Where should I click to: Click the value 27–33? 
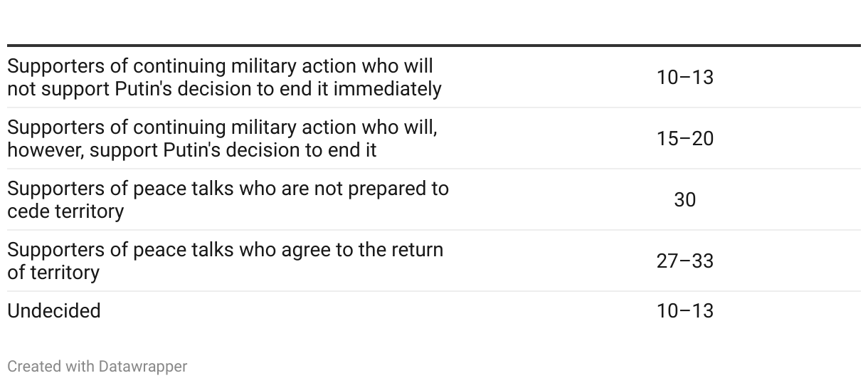[684, 261]
